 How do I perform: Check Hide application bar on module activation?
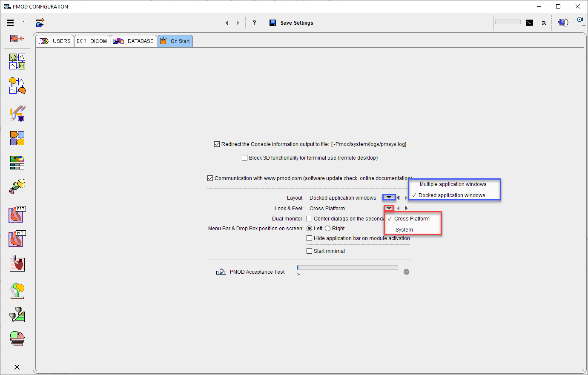pyautogui.click(x=309, y=238)
